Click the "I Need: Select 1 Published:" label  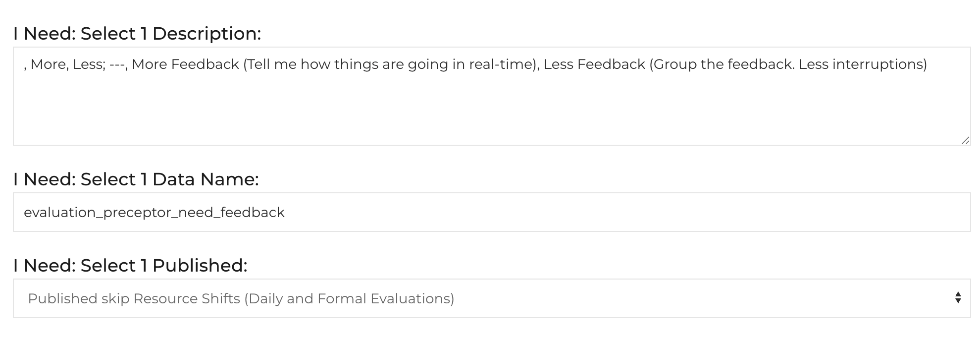click(x=130, y=266)
